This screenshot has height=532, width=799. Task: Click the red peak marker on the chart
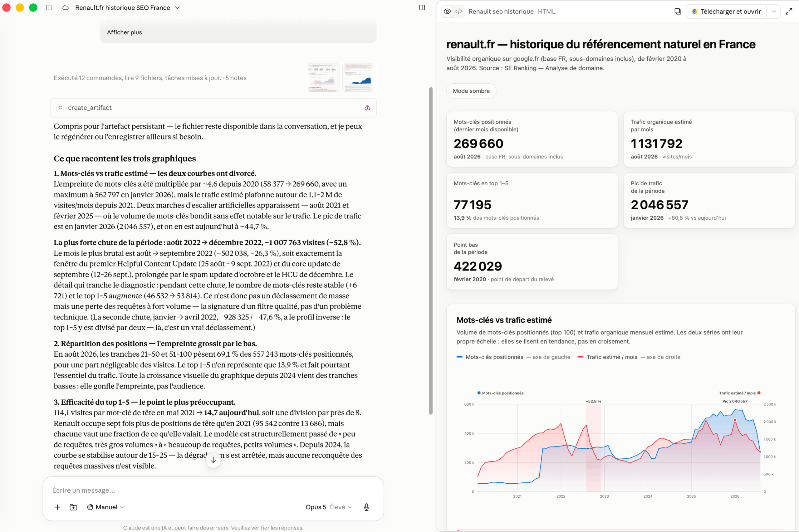[735, 420]
